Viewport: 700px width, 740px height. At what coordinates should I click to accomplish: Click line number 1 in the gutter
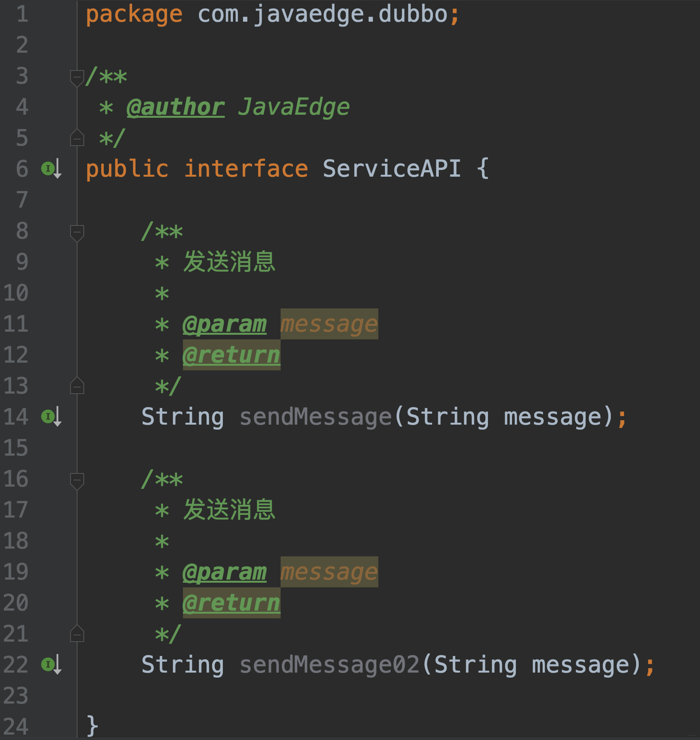(22, 14)
